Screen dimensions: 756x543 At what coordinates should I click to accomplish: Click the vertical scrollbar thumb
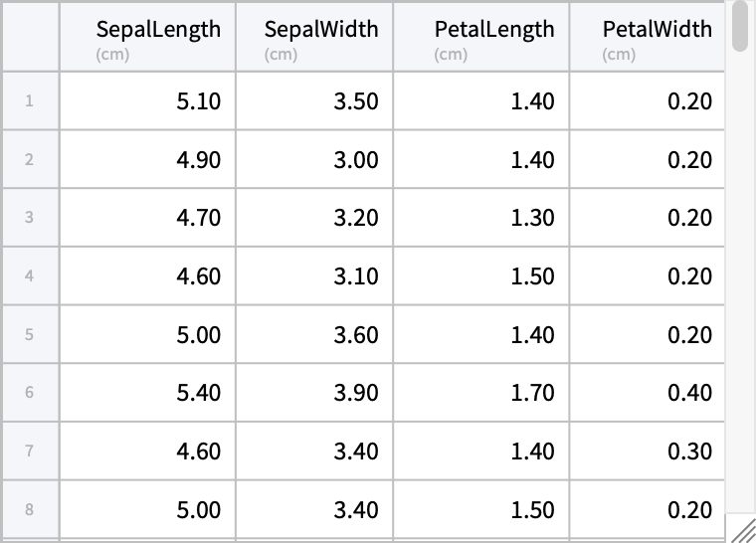pyautogui.click(x=739, y=27)
